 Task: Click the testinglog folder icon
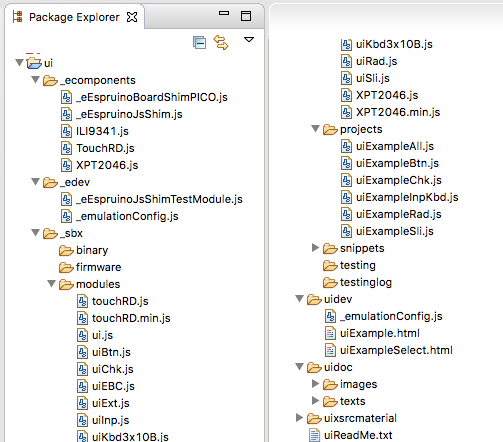(x=330, y=282)
